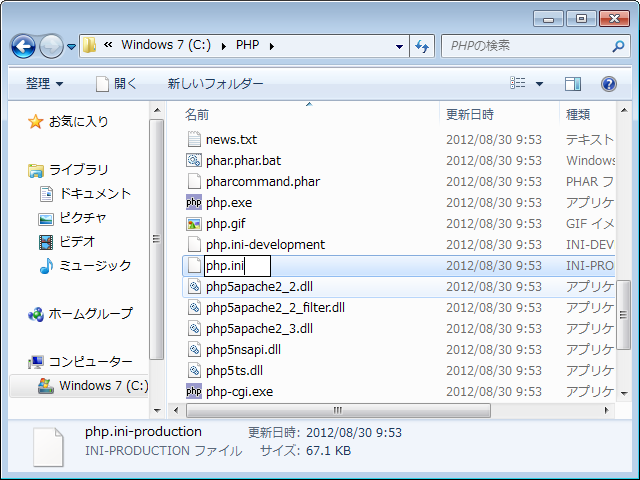
Task: Select PHP breadcrumb in address bar
Action: [x=247, y=44]
